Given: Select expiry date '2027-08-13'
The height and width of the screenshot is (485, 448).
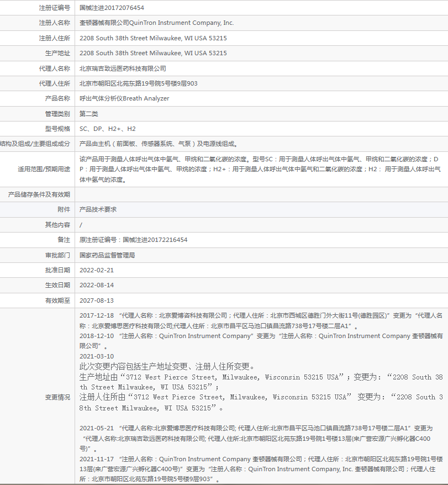Looking at the screenshot, I should pyautogui.click(x=97, y=301).
